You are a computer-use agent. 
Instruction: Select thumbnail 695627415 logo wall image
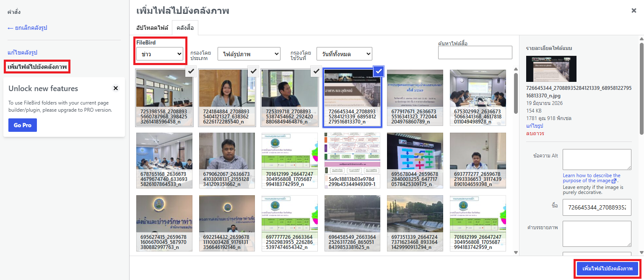(164, 223)
